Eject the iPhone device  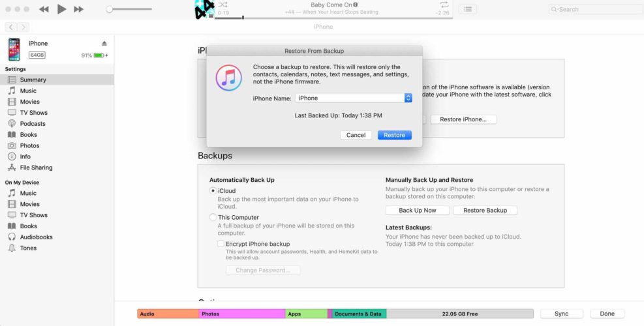click(104, 43)
